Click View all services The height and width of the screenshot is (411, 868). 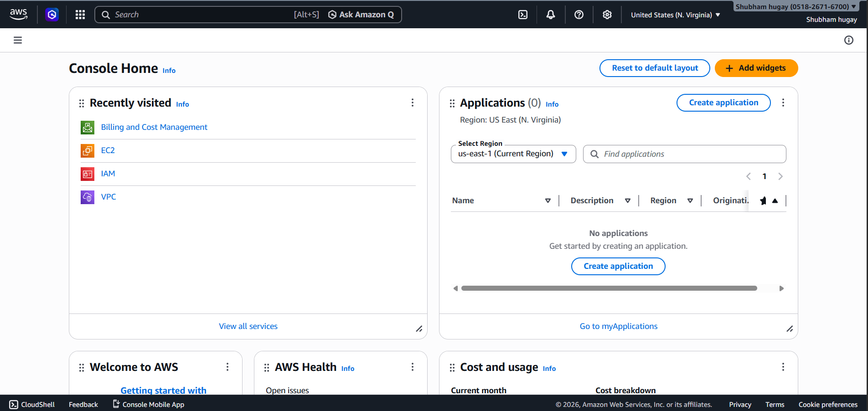[x=248, y=326]
